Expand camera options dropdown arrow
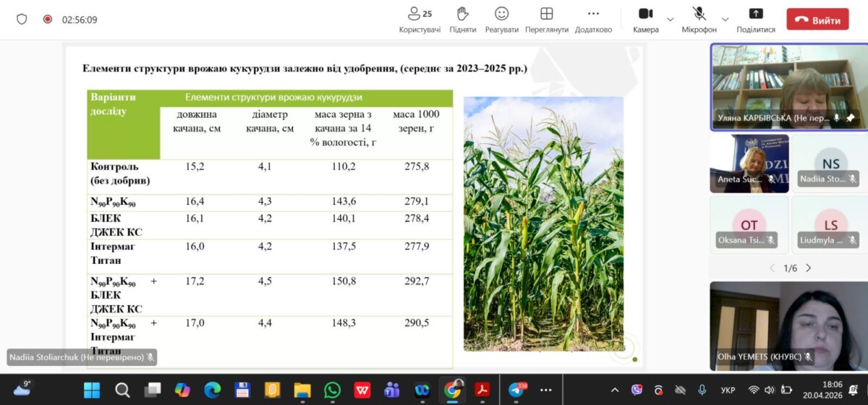The height and width of the screenshot is (405, 868). (670, 20)
